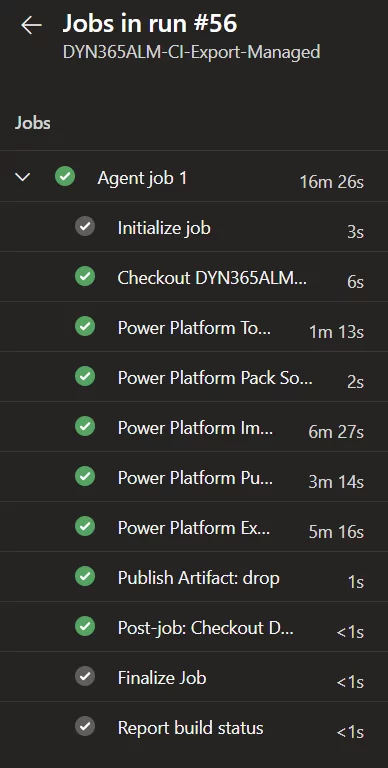Click the green check beside Publish Artifact: drop
Screen dimensions: 388x768
(x=85, y=576)
